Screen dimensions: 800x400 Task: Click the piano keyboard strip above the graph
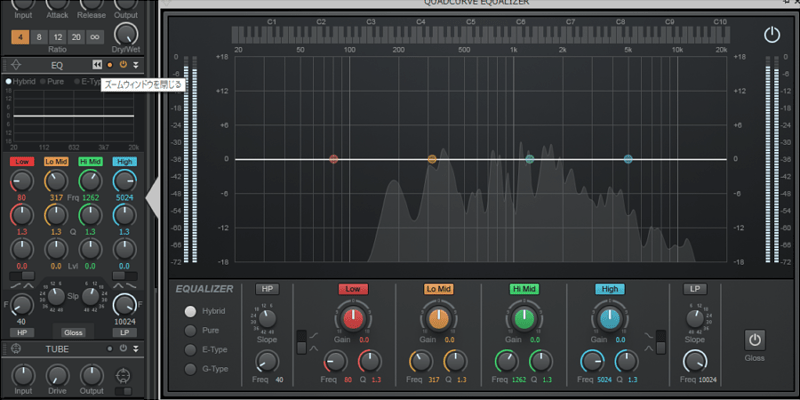[481, 35]
